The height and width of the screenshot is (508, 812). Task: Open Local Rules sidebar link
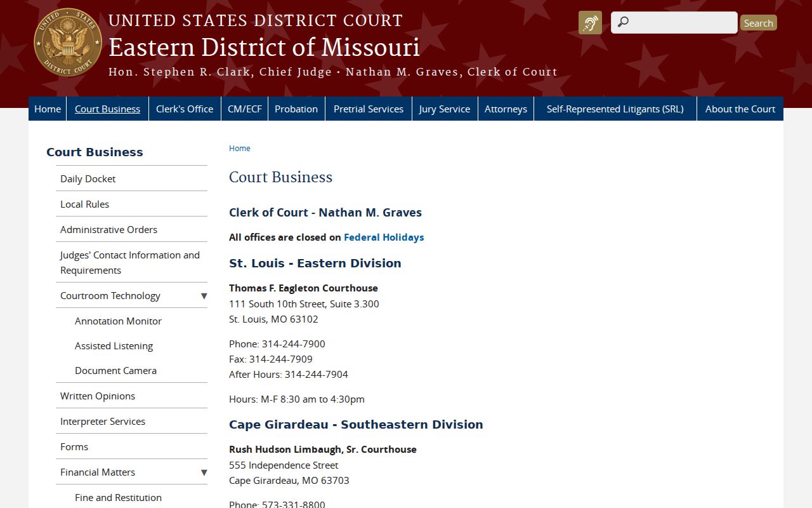pyautogui.click(x=84, y=204)
